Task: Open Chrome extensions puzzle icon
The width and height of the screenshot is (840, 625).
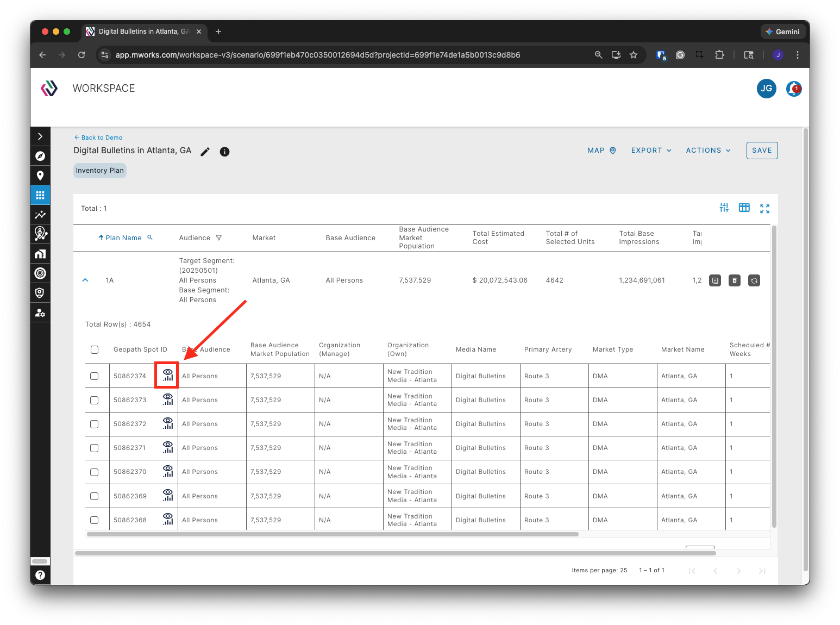Action: (719, 55)
